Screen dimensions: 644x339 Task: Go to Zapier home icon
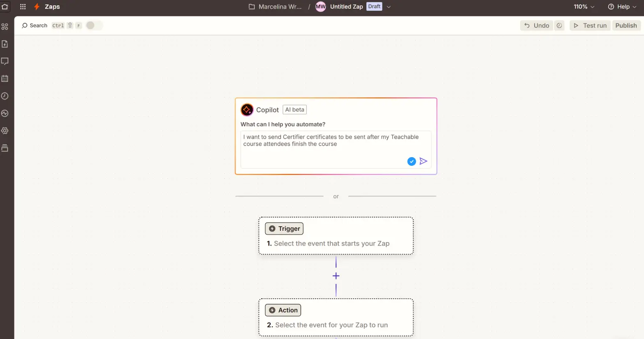[5, 7]
